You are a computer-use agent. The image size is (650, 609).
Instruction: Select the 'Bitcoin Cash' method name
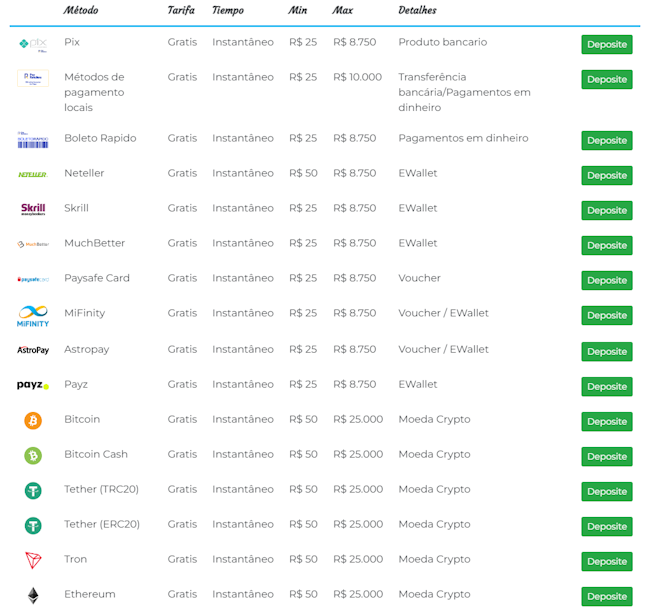click(96, 454)
